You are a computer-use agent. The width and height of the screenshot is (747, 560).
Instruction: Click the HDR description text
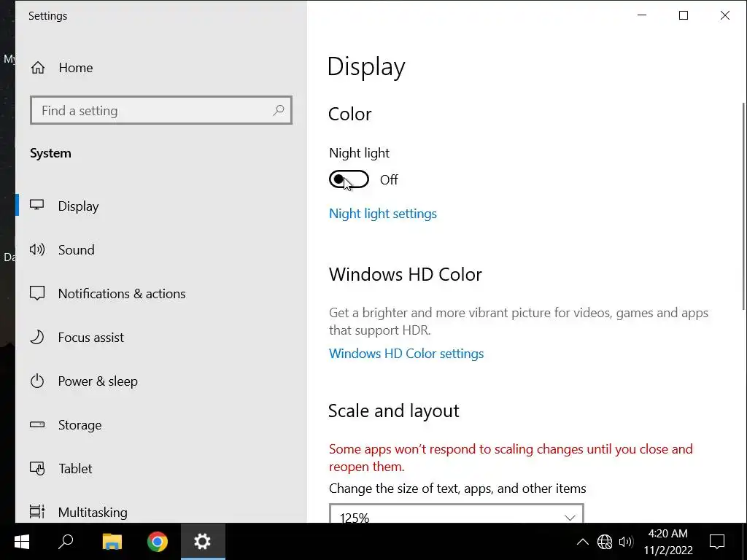coord(519,322)
